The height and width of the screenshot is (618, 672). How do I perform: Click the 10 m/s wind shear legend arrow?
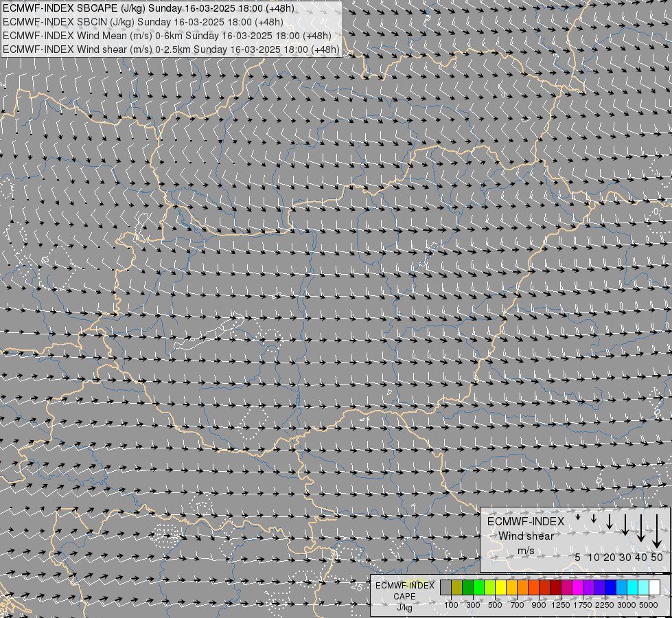tap(594, 519)
